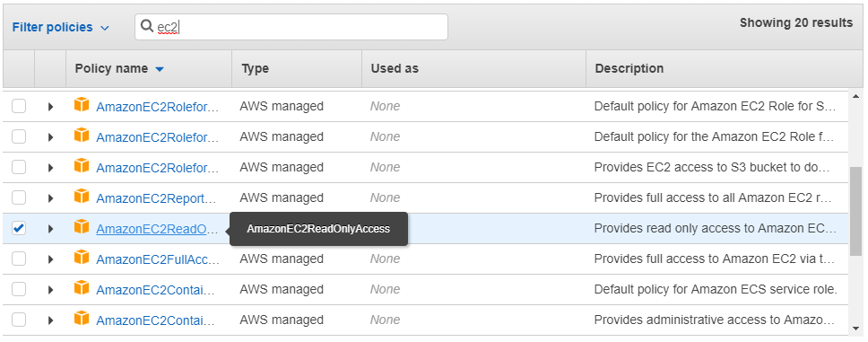Click the blue sort arrow beside Policy name
868x342 pixels.
(160, 69)
